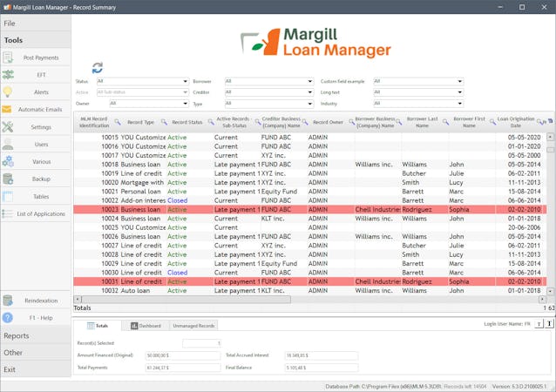Click the larger font size T button
The height and width of the screenshot is (392, 556).
coord(549,324)
